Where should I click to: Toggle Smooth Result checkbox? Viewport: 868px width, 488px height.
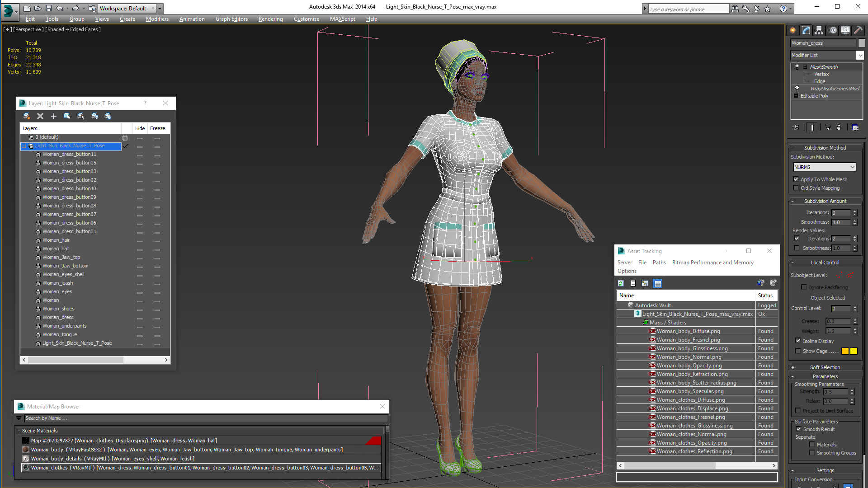coord(798,429)
